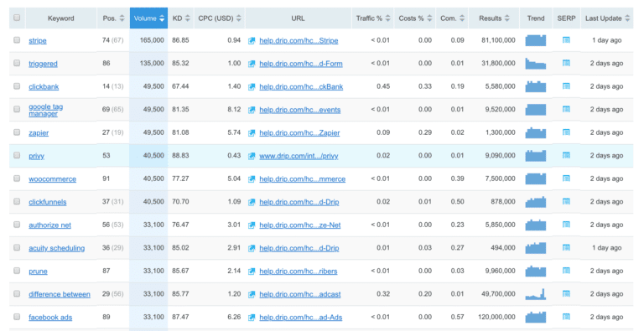Screen dimensions: 644x331
Task: Check the facebook ads row checkbox
Action: (17, 316)
